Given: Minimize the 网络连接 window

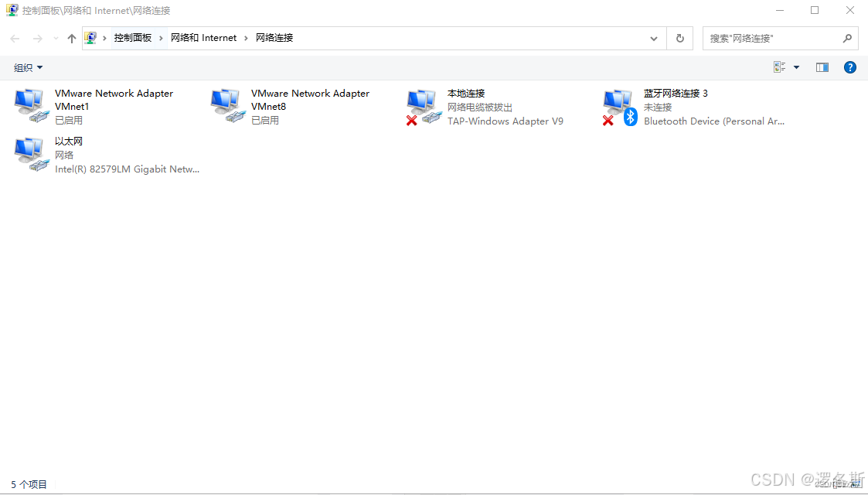Looking at the screenshot, I should [x=780, y=10].
